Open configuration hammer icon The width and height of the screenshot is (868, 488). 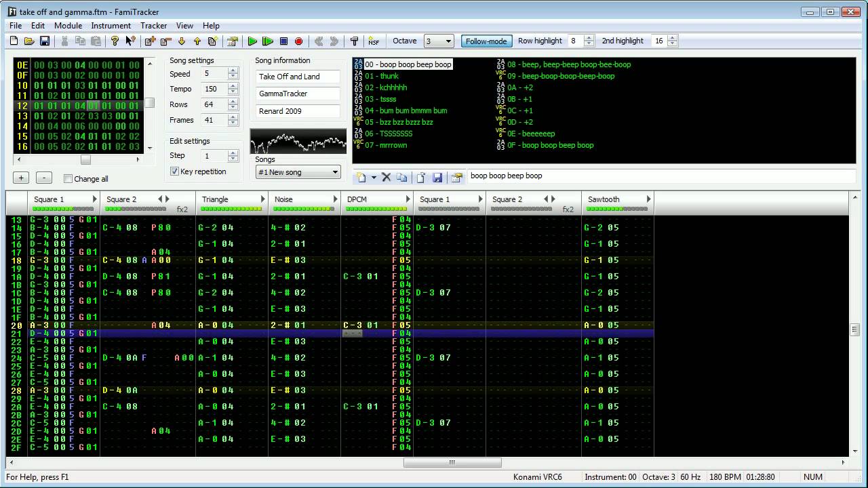(354, 41)
